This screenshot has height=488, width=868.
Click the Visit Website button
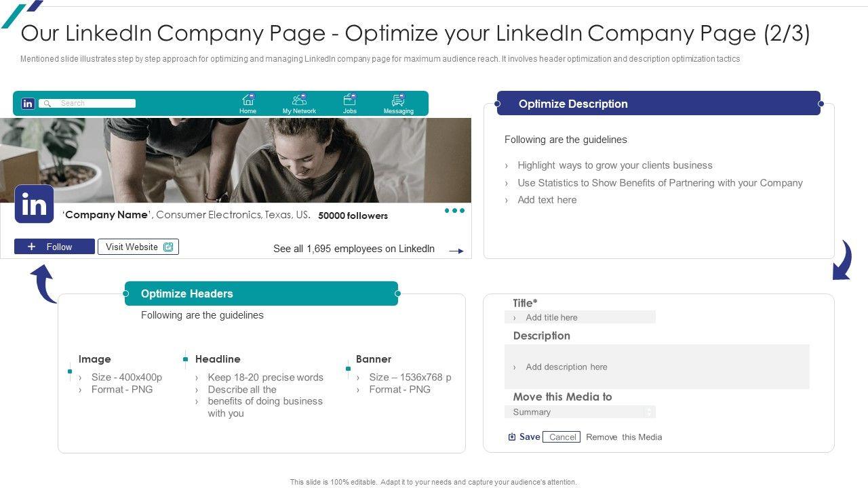click(138, 247)
